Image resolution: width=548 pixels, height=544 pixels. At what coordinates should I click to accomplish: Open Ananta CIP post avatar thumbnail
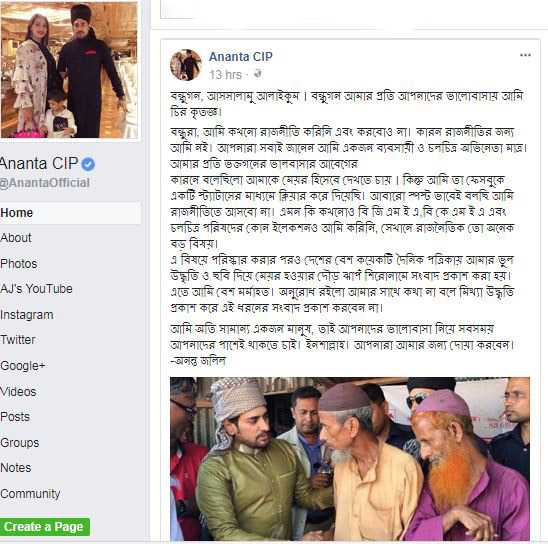point(185,65)
